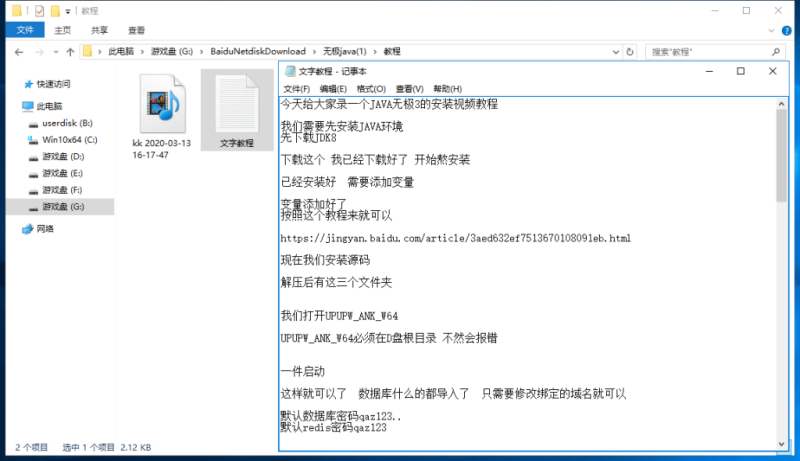Click the Notepad vertical scrollbar thumb

(x=781, y=156)
